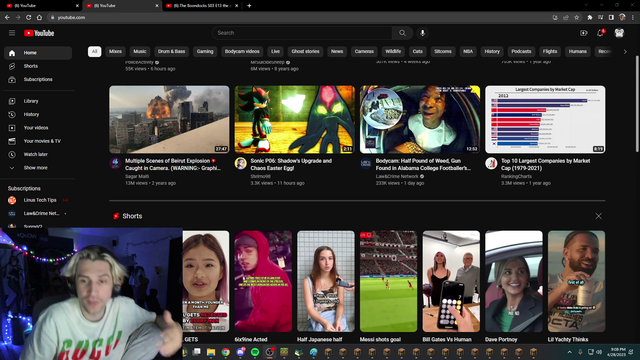Open a new browser tab
640x360 pixels.
[249, 6]
